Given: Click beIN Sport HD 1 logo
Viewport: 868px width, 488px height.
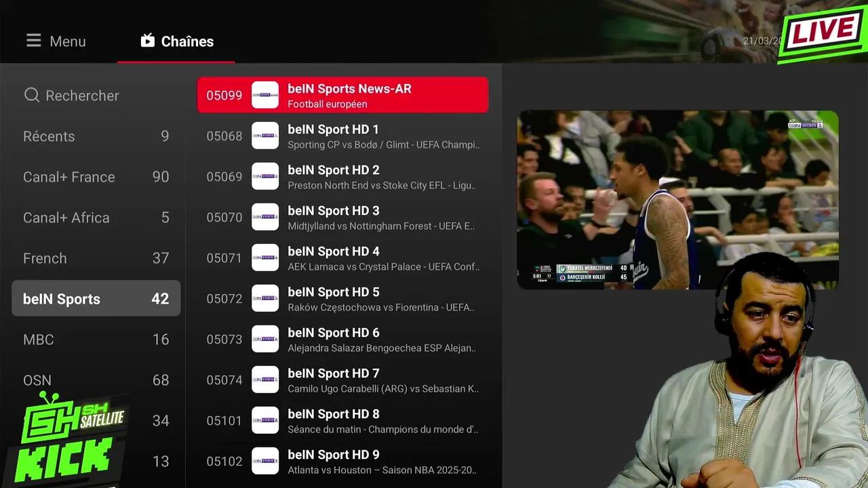Looking at the screenshot, I should [265, 136].
